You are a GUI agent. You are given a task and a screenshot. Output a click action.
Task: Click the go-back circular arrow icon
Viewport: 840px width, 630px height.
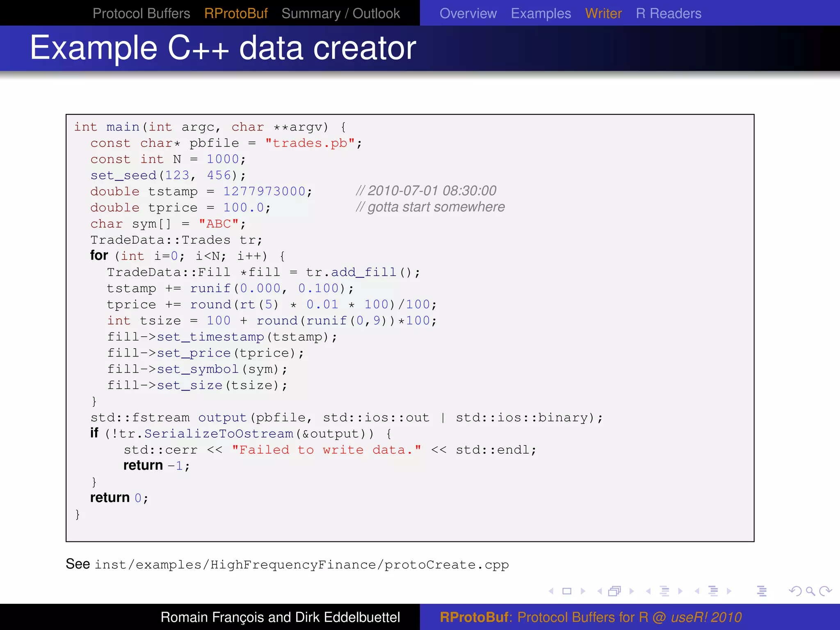tap(795, 591)
